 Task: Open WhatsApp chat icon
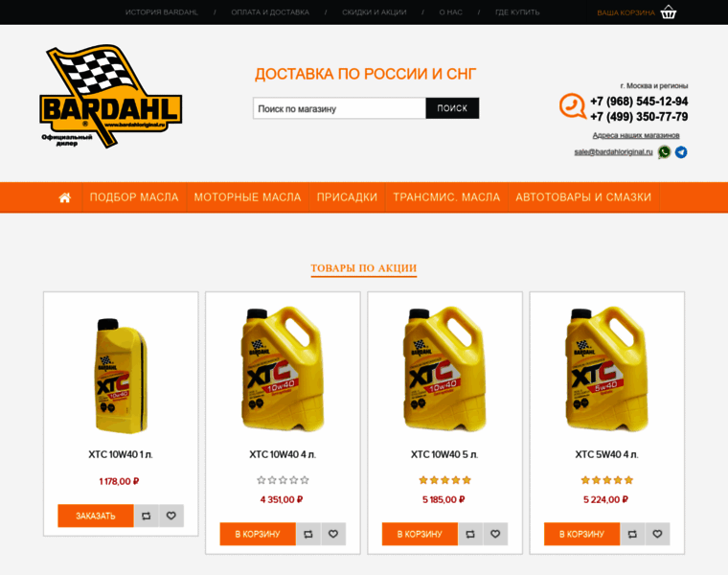click(664, 151)
